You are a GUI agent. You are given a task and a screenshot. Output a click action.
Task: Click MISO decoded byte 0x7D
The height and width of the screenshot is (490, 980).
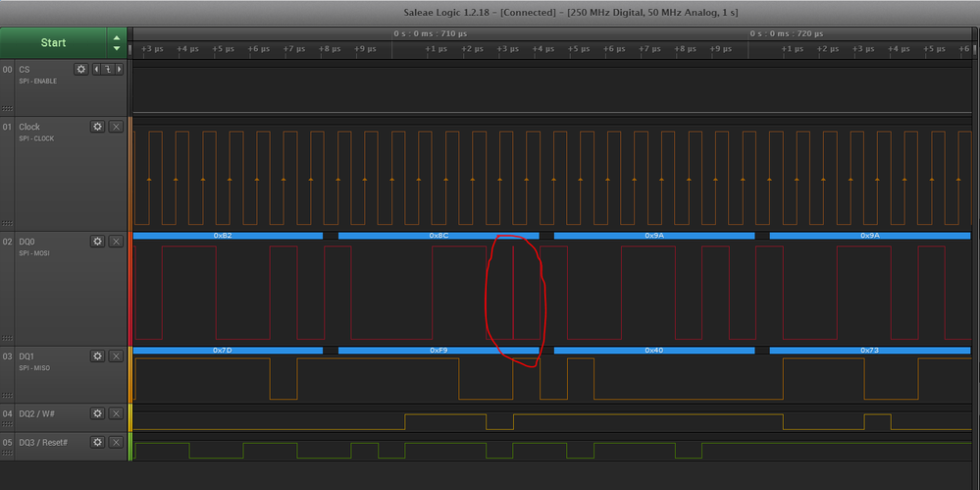228,350
